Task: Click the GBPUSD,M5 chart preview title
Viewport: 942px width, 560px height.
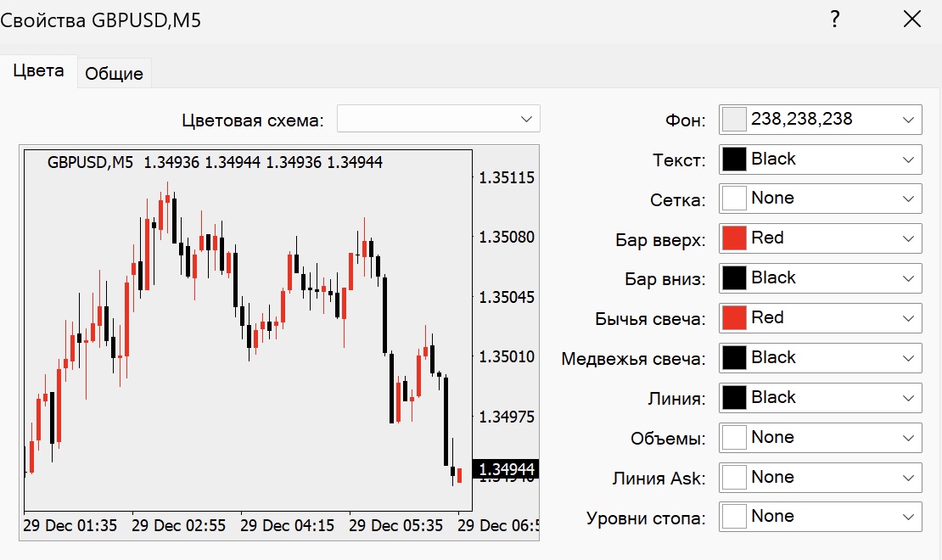Action: pos(90,163)
